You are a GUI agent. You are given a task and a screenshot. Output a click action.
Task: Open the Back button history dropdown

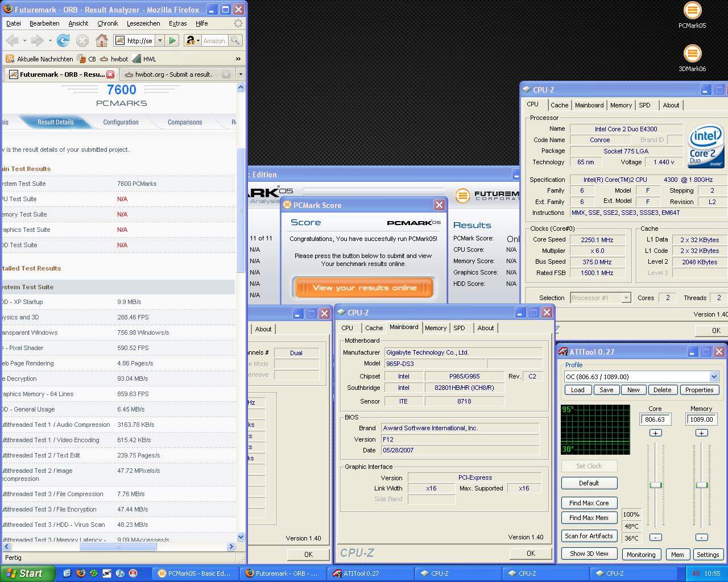pos(24,40)
